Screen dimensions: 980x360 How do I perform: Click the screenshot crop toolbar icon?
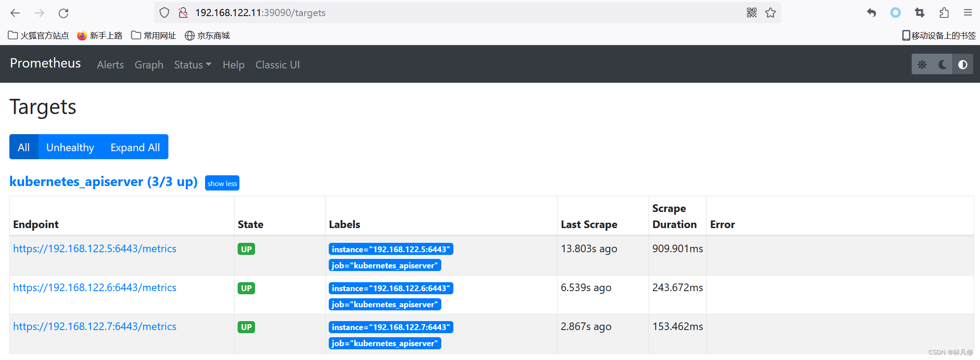click(x=920, y=13)
